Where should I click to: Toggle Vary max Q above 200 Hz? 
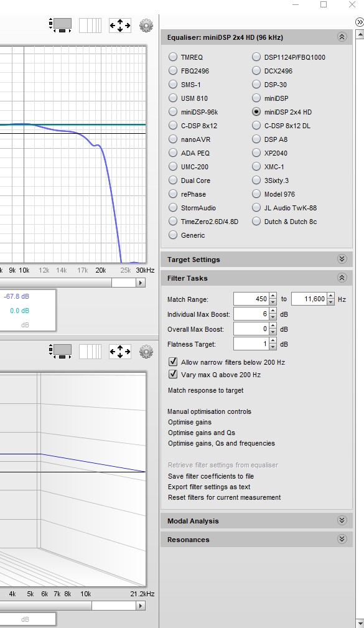tap(173, 374)
